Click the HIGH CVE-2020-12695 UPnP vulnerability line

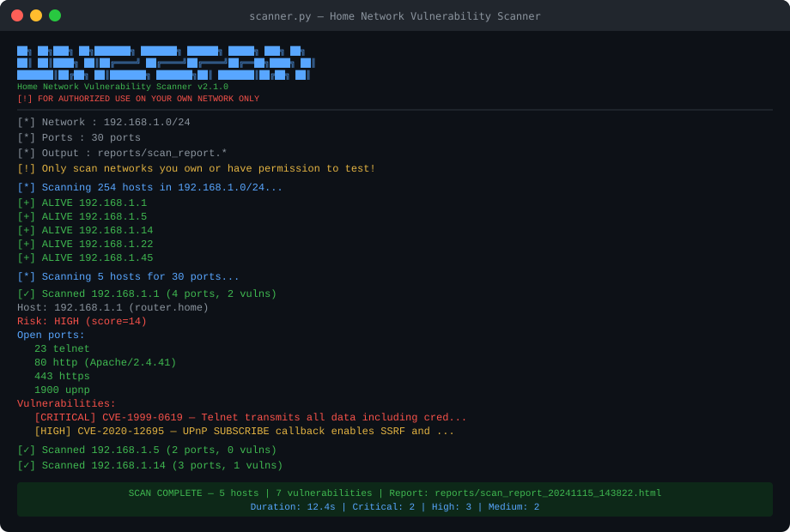point(245,432)
